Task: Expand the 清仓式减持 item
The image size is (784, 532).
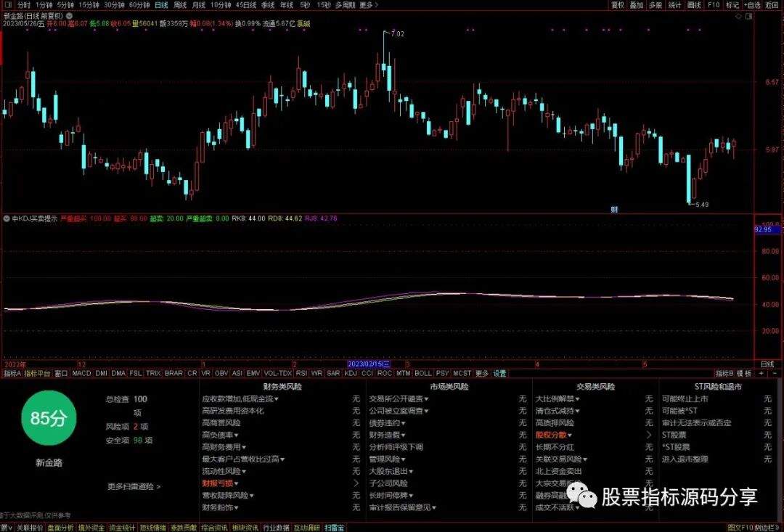Action: 558,411
